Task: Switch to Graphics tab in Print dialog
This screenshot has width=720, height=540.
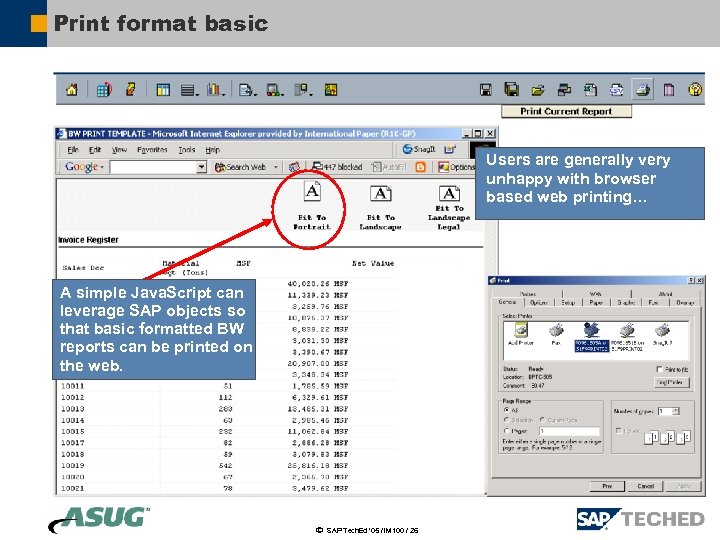Action: pos(626,303)
